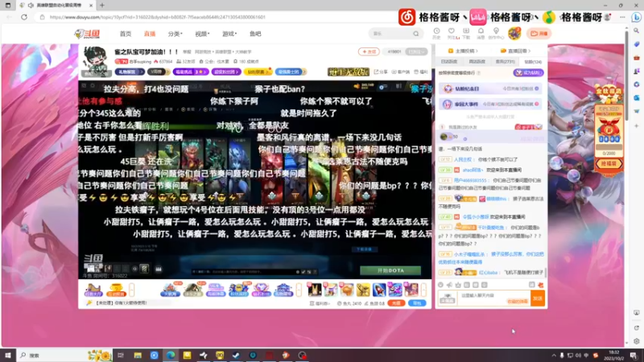Refresh the browser page
The image size is (644, 362).
coord(24,17)
